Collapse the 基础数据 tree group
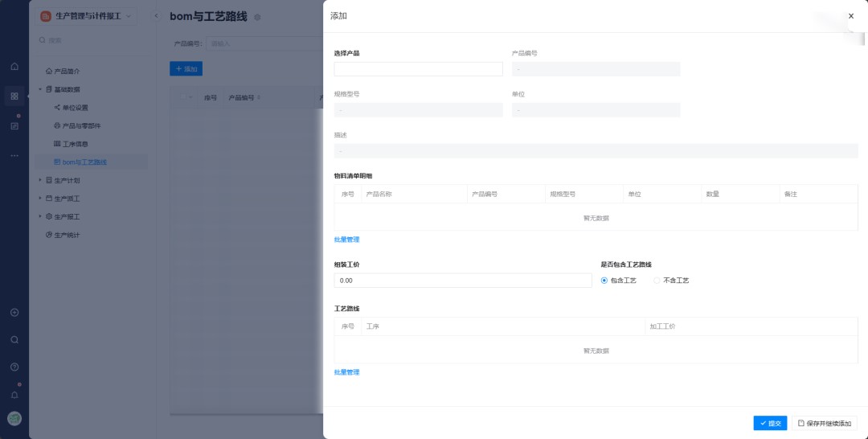 tap(40, 89)
